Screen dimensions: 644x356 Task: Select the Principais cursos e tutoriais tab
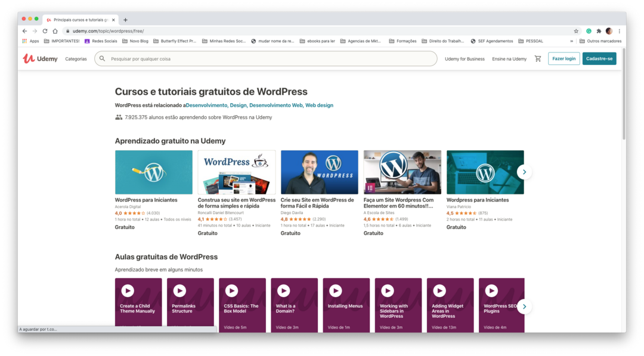(80, 20)
